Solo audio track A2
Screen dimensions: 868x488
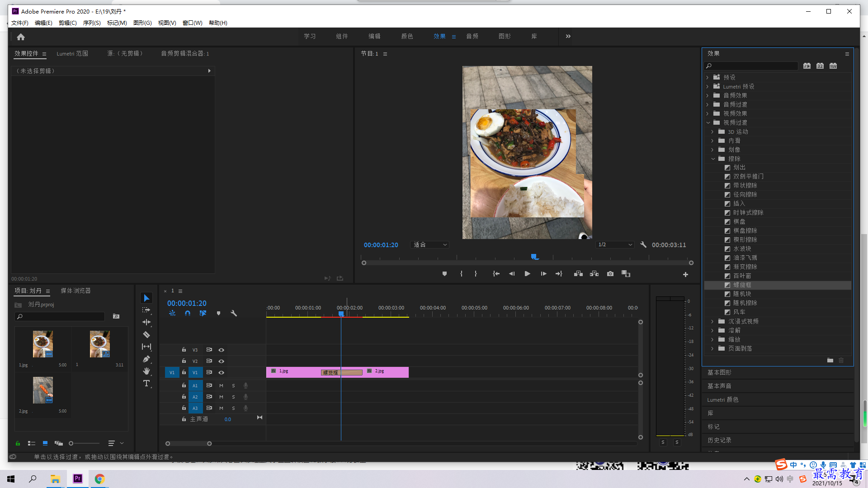[x=233, y=397]
